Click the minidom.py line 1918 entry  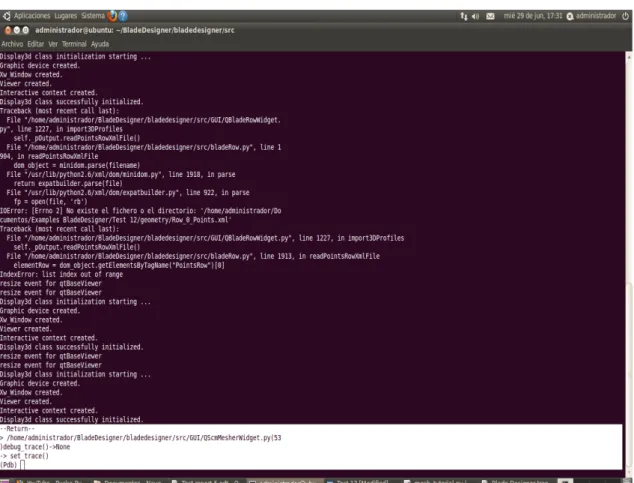click(x=121, y=175)
